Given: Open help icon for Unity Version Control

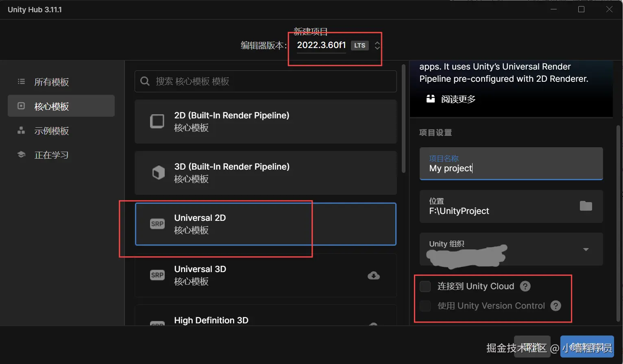Looking at the screenshot, I should (556, 306).
